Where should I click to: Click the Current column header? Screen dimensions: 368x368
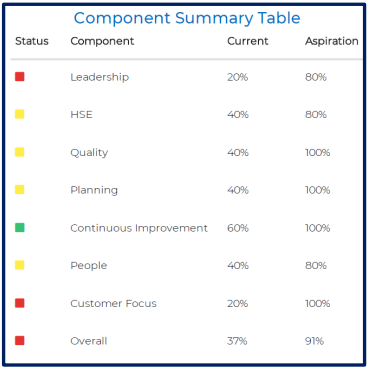click(247, 41)
